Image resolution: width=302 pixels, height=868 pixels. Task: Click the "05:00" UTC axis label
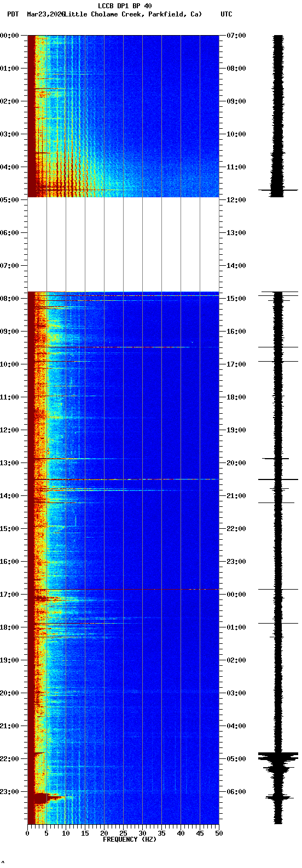click(236, 759)
